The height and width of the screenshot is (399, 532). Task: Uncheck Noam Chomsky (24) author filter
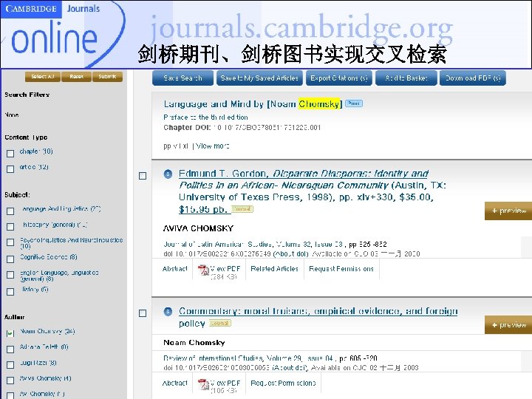(10, 333)
